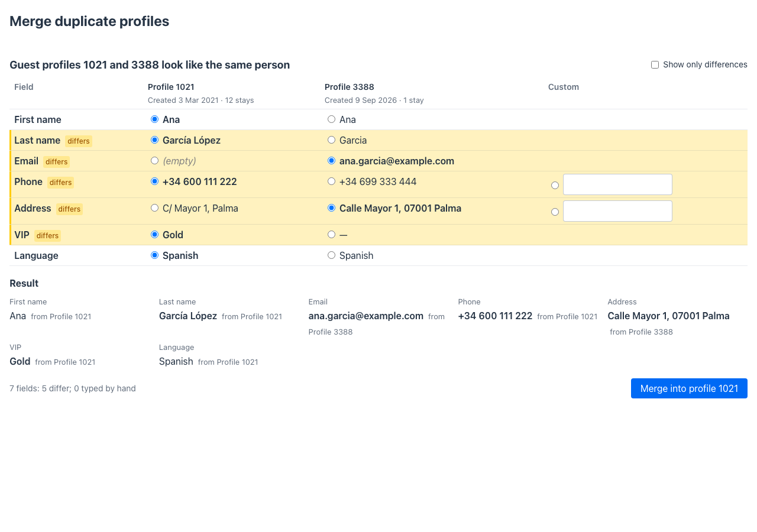Click the Merge duplicate profiles heading
This screenshot has height=532, width=757.
[x=89, y=21]
